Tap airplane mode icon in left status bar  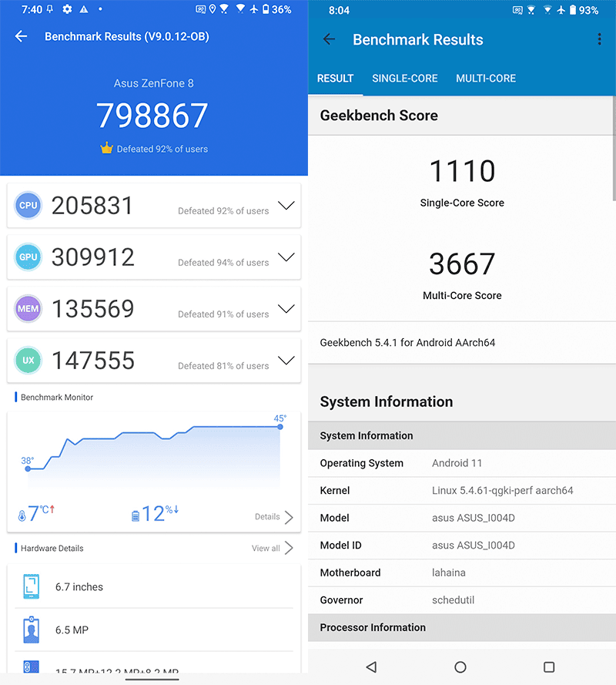point(253,9)
